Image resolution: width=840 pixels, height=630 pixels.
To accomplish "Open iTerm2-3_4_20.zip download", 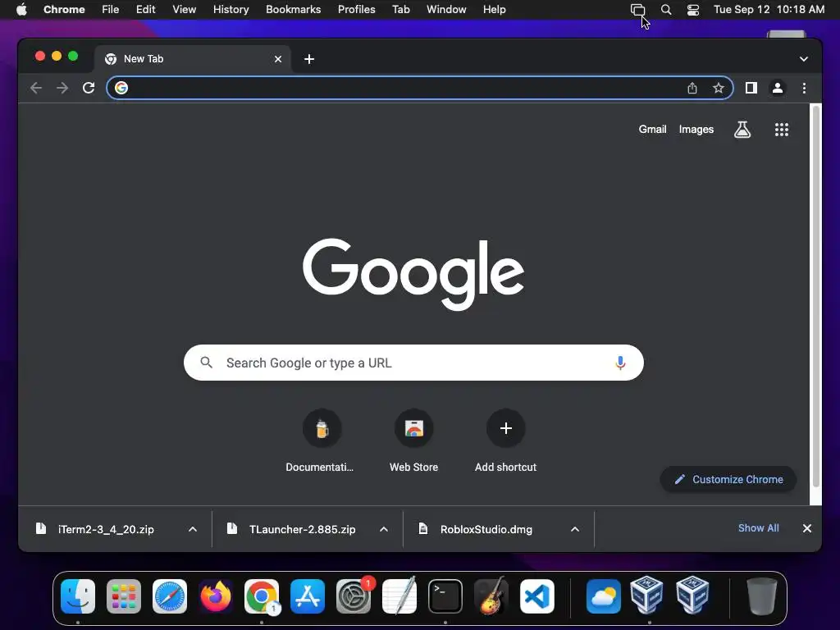I will (x=106, y=529).
